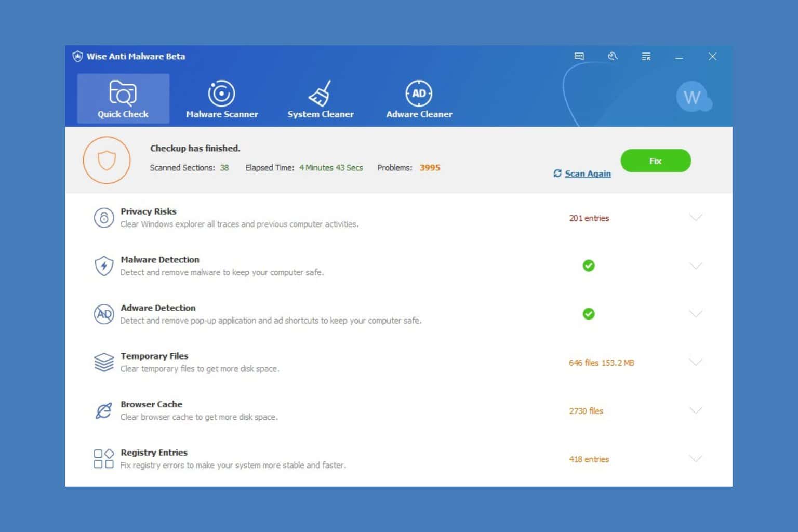The height and width of the screenshot is (532, 798).
Task: Click the green Fix button
Action: point(656,161)
